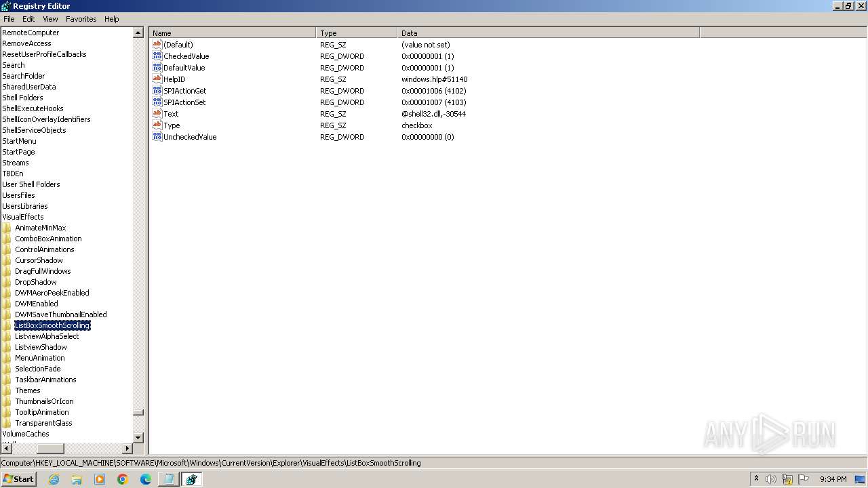Click the Type string value icon
The width and height of the screenshot is (868, 488).
tap(157, 125)
